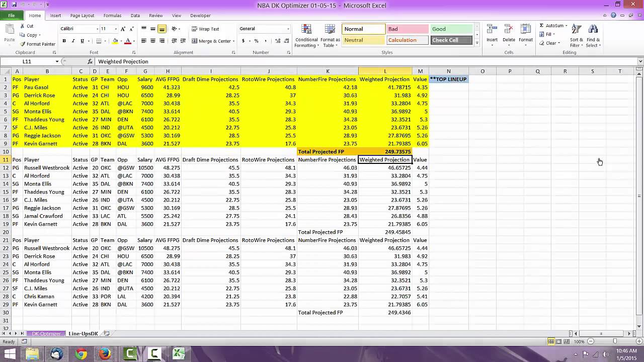The width and height of the screenshot is (644, 362).
Task: Apply middle vertical alignment
Action: coord(153,29)
